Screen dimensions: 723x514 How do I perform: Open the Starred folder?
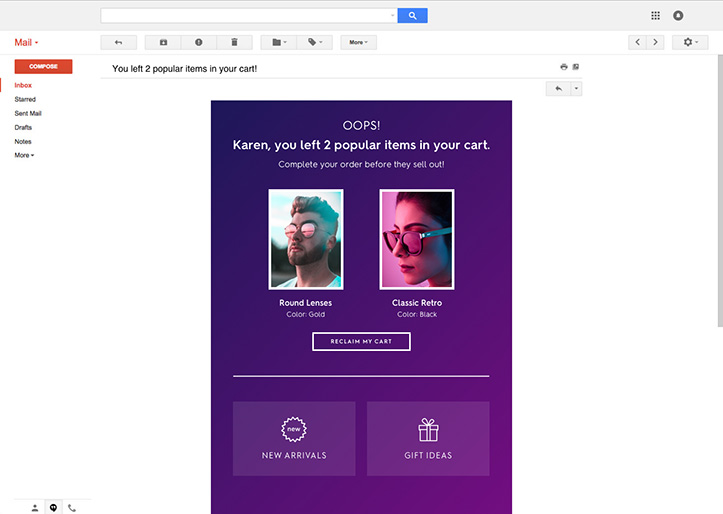(25, 99)
